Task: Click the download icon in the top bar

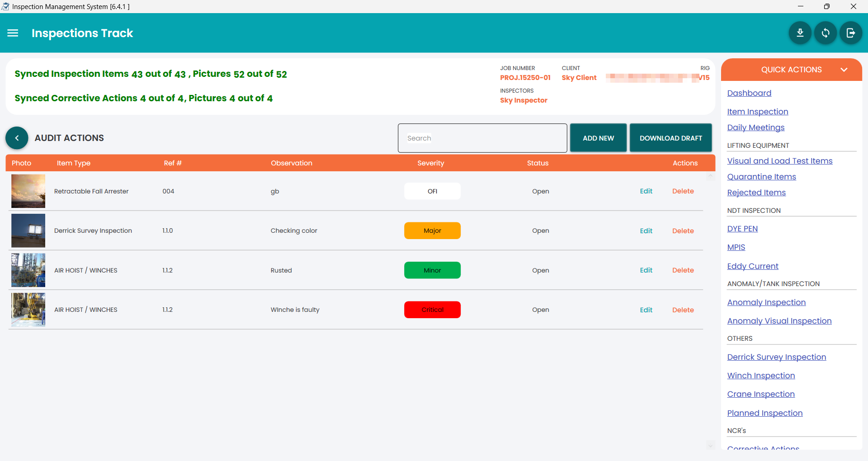Action: [x=800, y=33]
